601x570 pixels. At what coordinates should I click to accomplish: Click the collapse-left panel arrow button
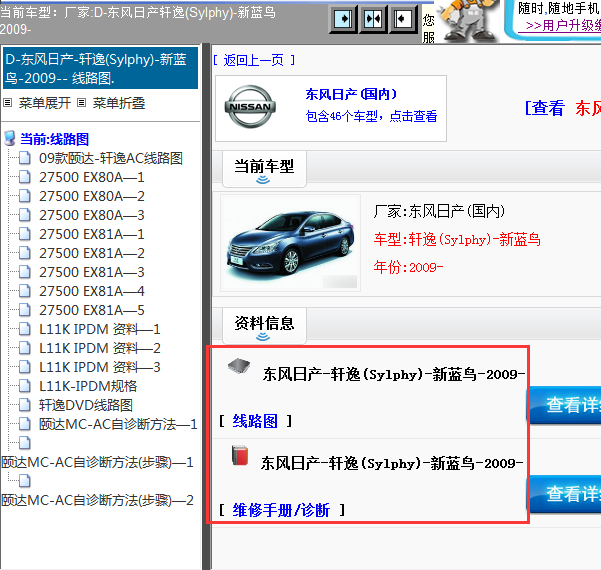(x=403, y=19)
